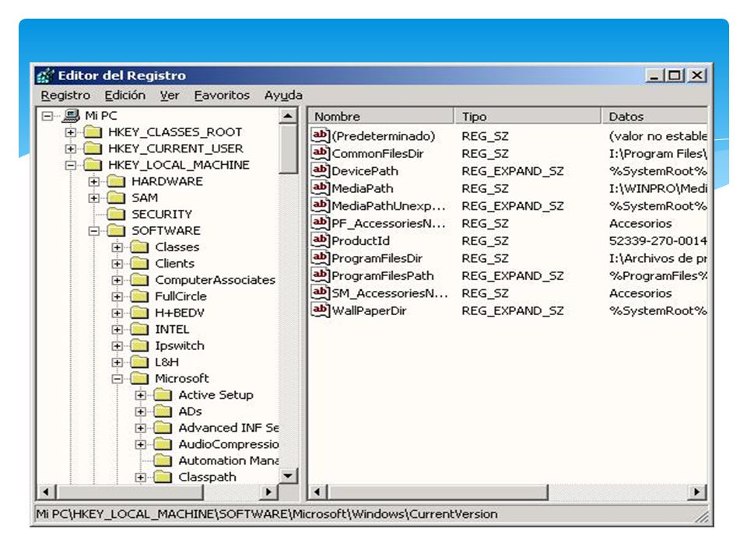
Task: Open the Ayuda menu
Action: (x=283, y=95)
